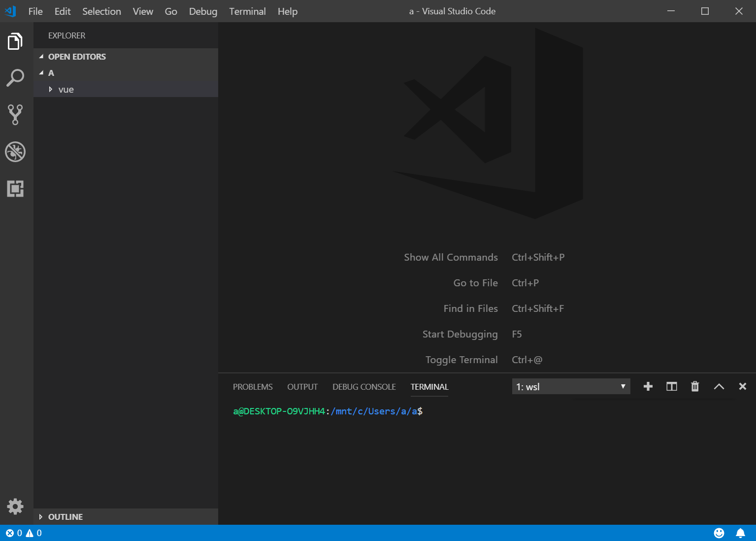Create a new terminal with plus icon
Viewport: 756px width, 541px height.
click(x=648, y=387)
